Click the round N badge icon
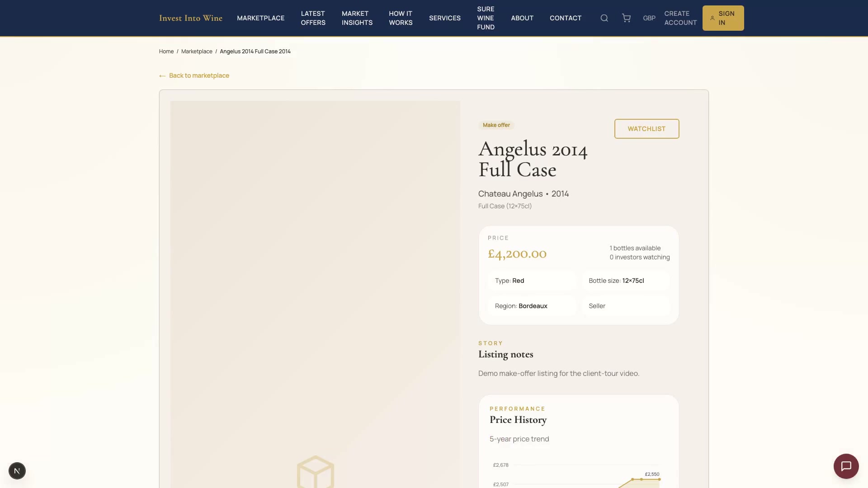 tap(17, 471)
